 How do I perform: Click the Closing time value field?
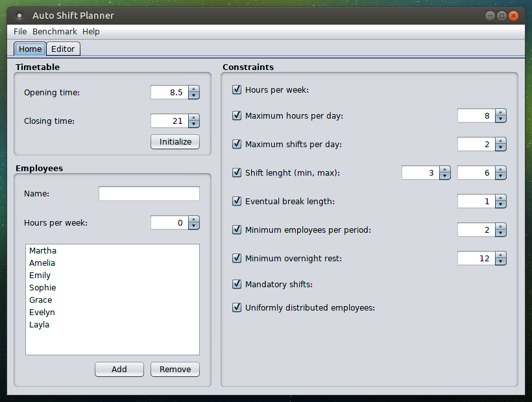(169, 121)
